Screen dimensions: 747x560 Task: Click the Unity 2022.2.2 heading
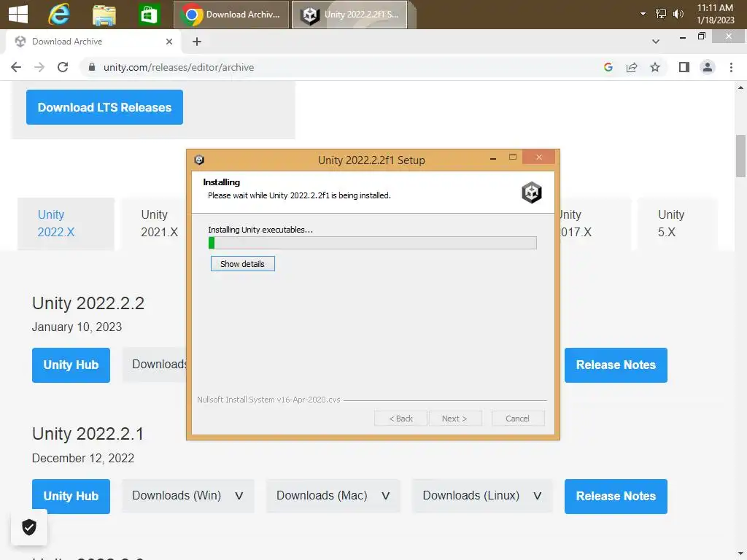[88, 303]
